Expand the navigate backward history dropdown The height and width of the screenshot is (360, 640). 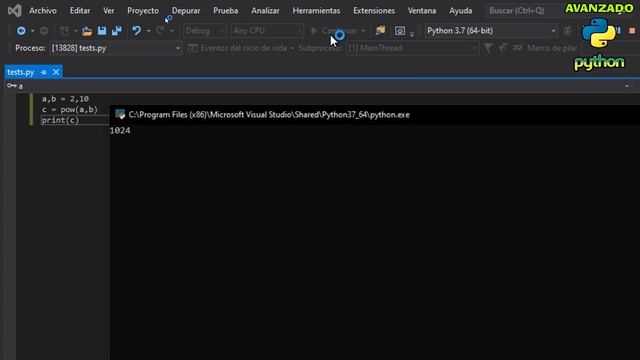(x=33, y=31)
